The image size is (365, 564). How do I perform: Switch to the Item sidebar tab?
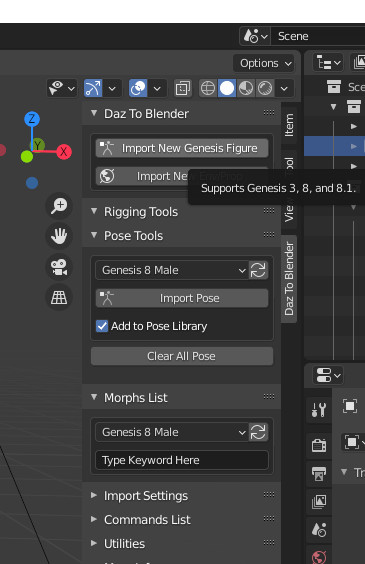289,125
